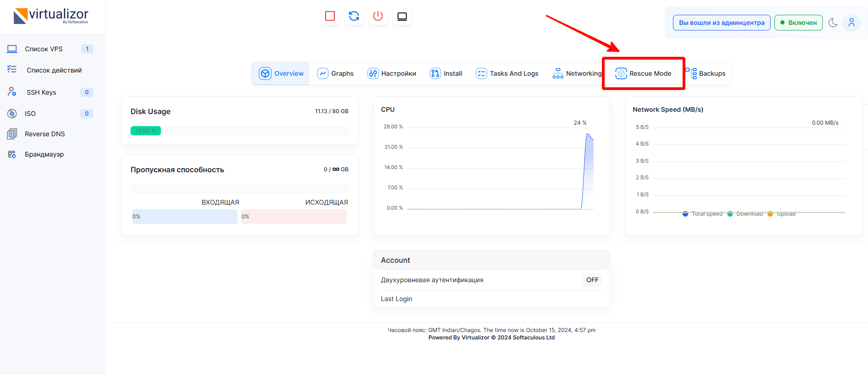Screen dimensions: 868x375
Task: Click the Backups tree icon
Action: click(691, 73)
